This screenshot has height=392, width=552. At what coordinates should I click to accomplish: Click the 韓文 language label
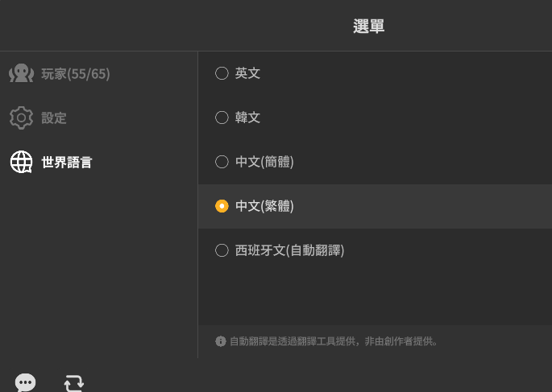coord(248,118)
